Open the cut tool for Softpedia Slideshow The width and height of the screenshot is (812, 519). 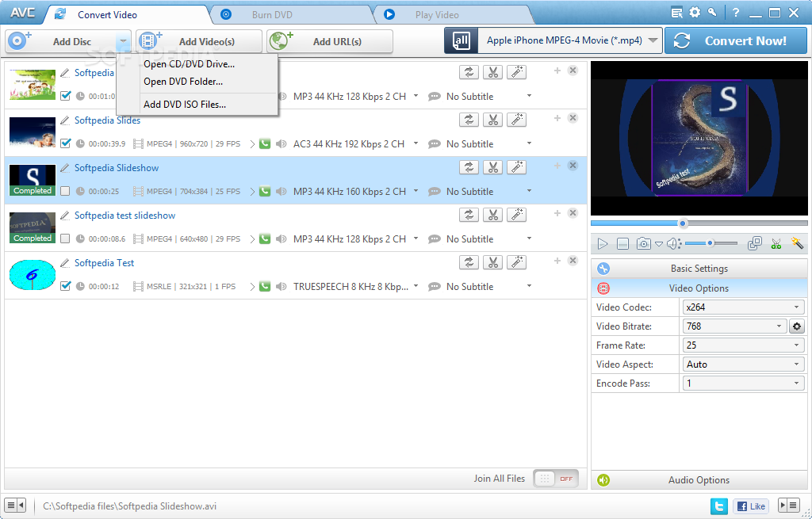pyautogui.click(x=492, y=167)
